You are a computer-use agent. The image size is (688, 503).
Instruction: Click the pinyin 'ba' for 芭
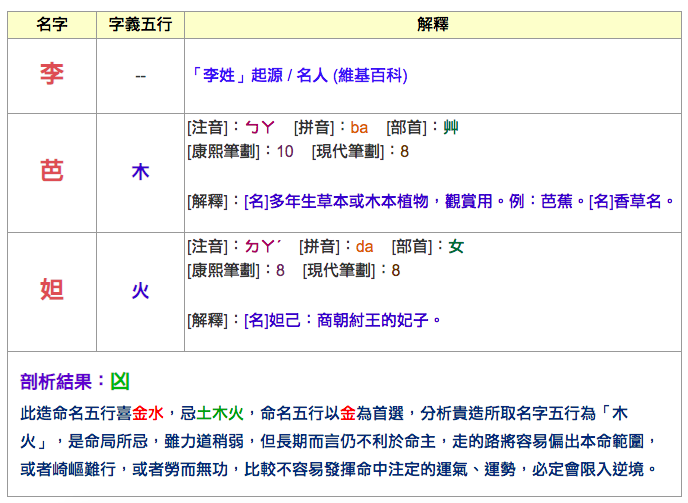coord(359,127)
